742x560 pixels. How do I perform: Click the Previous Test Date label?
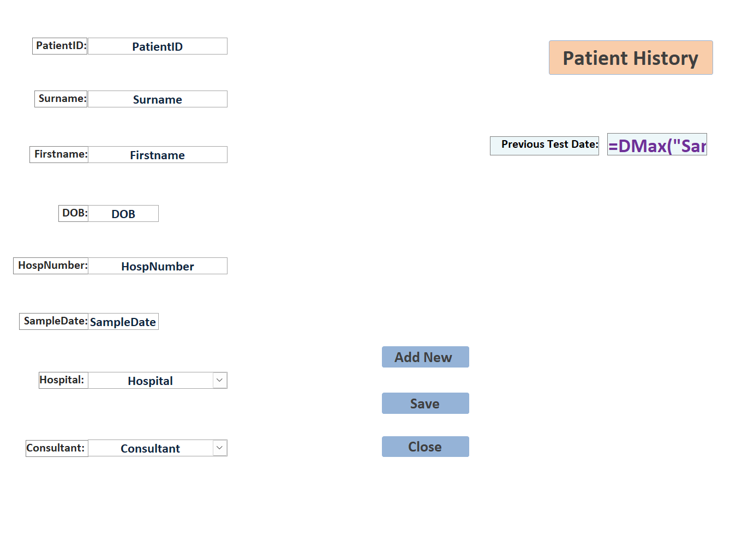click(544, 145)
